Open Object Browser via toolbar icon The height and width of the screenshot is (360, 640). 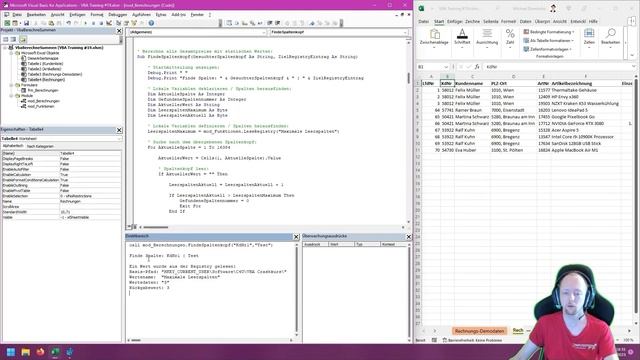(134, 23)
